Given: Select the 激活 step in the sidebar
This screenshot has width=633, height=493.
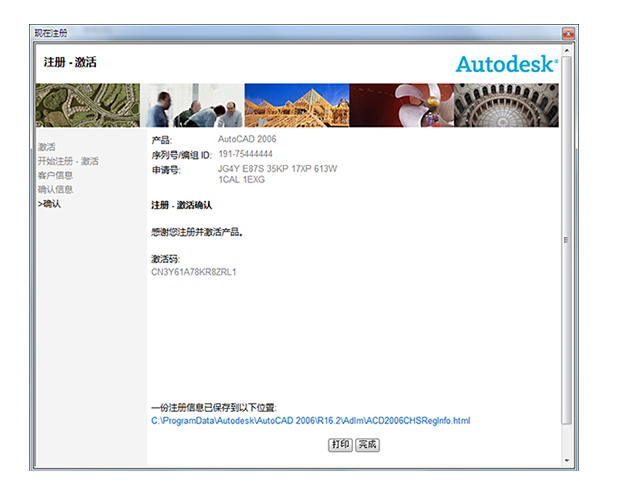Looking at the screenshot, I should point(46,147).
